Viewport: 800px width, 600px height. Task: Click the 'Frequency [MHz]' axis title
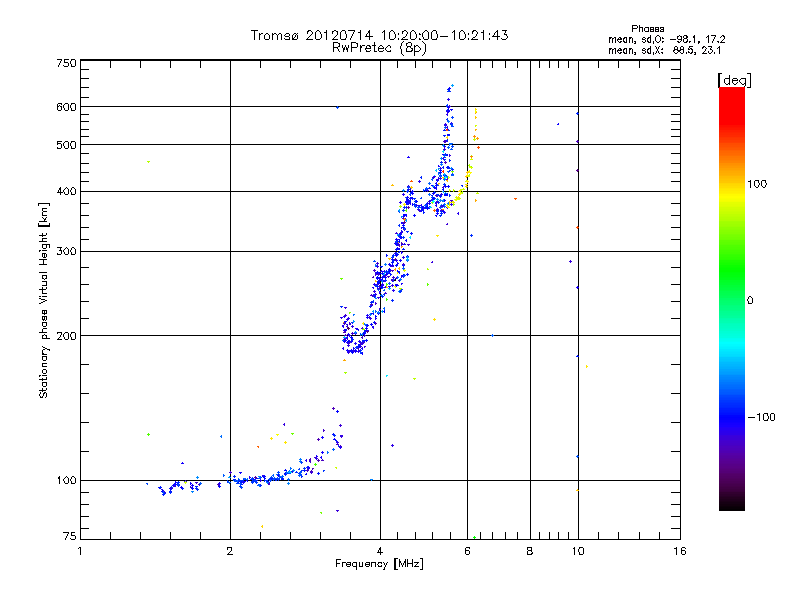click(x=379, y=564)
